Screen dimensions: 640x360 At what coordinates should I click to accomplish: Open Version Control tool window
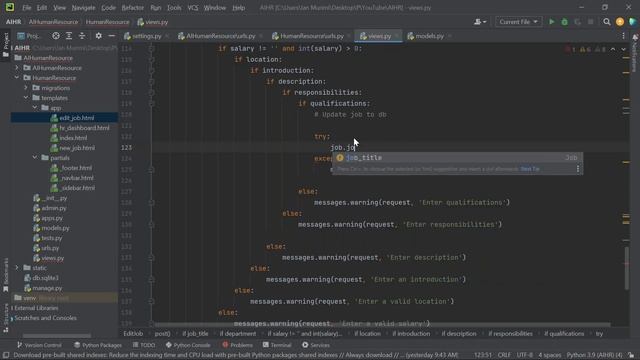pyautogui.click(x=39, y=345)
